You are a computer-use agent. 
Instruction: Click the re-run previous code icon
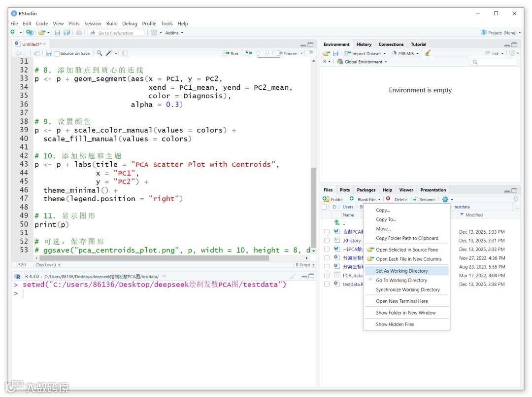[x=249, y=53]
